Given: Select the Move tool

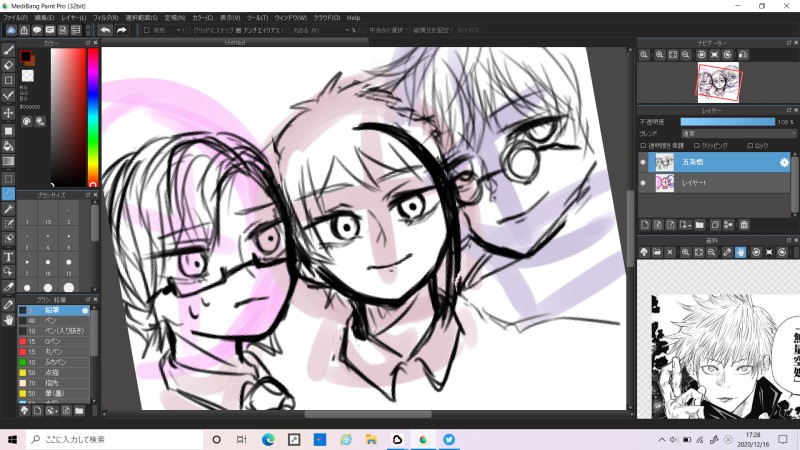Looking at the screenshot, I should click(x=8, y=113).
